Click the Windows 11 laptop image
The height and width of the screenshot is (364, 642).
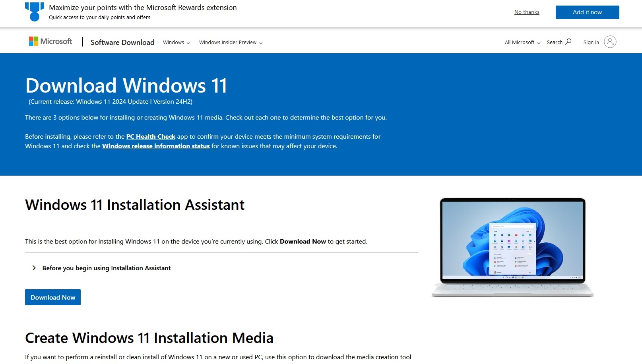(x=513, y=247)
